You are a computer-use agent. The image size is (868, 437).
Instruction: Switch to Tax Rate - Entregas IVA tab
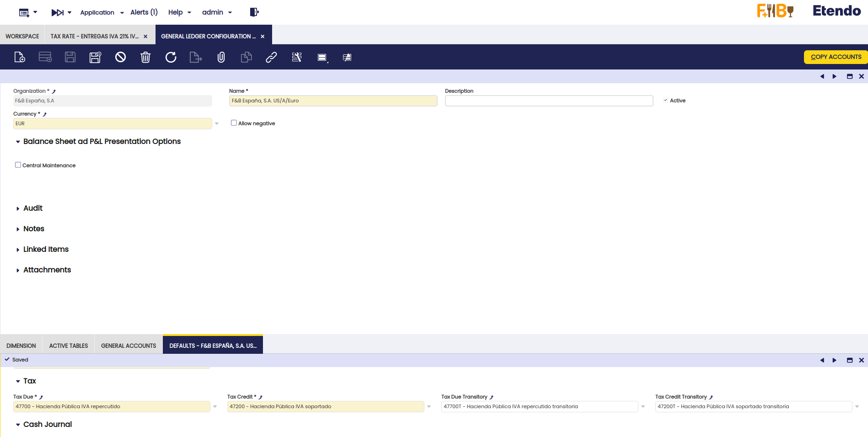[95, 36]
